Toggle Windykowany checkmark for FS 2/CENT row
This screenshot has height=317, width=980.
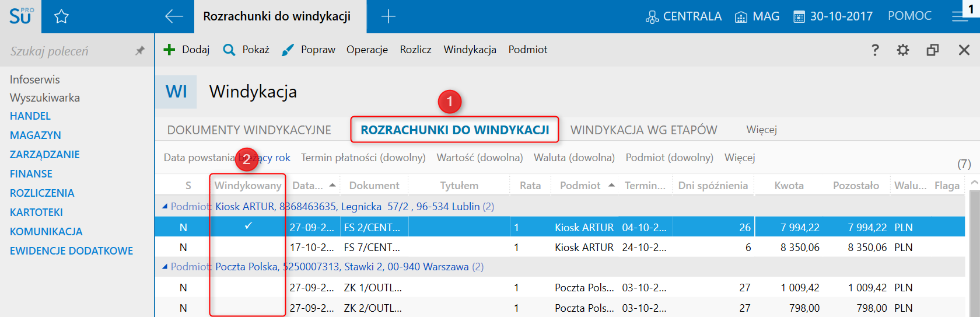point(248,227)
